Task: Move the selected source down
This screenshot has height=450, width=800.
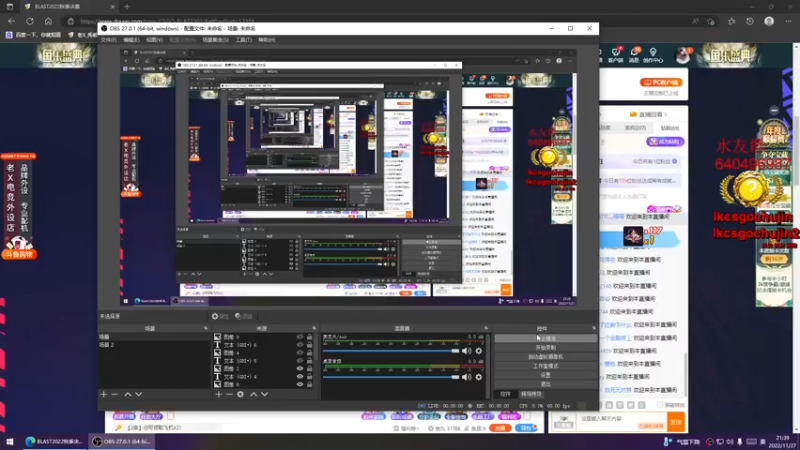Action: pyautogui.click(x=264, y=394)
